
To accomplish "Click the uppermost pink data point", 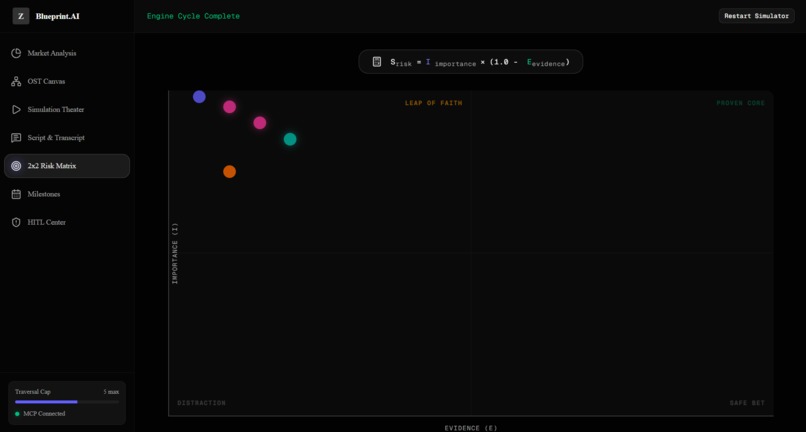I will point(229,107).
